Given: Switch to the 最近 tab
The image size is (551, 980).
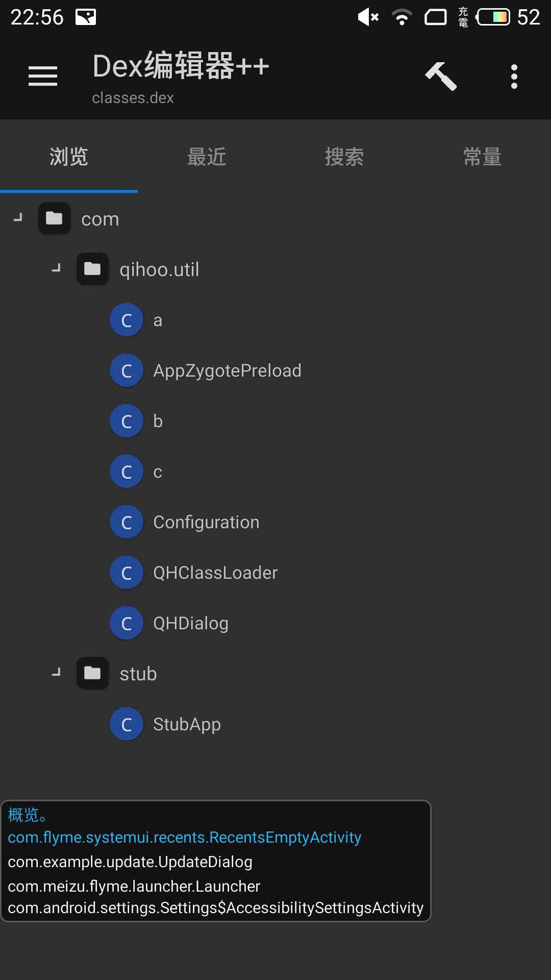Looking at the screenshot, I should [x=207, y=157].
